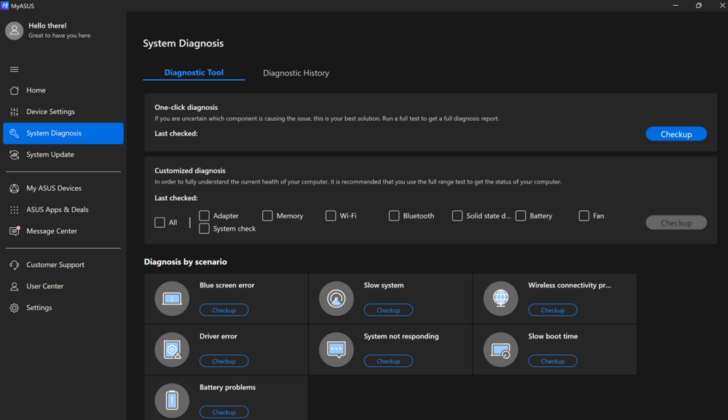728x420 pixels.
Task: Check the Solid state drive checkbox
Action: pos(457,216)
